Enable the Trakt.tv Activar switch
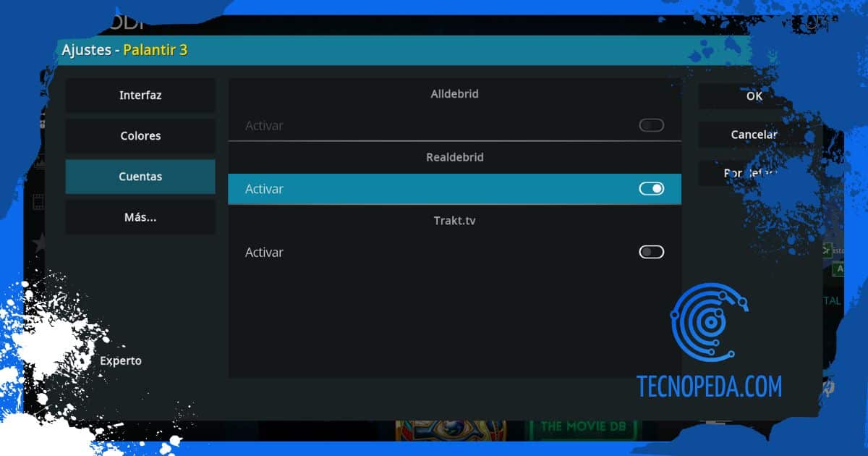Image resolution: width=868 pixels, height=456 pixels. point(651,252)
